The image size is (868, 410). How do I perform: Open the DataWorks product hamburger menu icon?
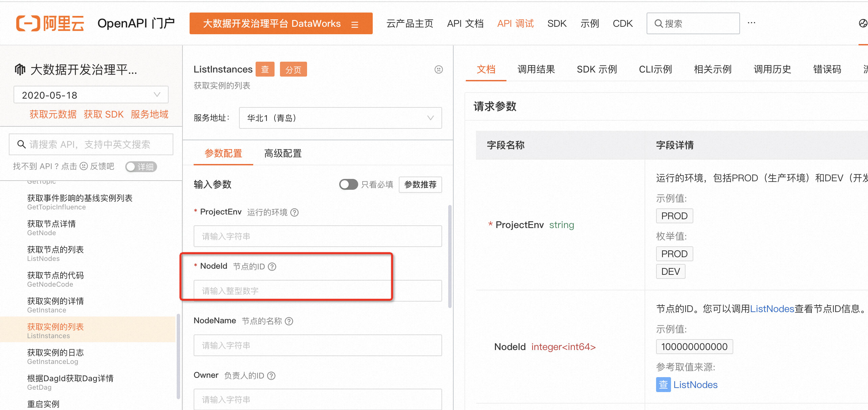pos(354,24)
